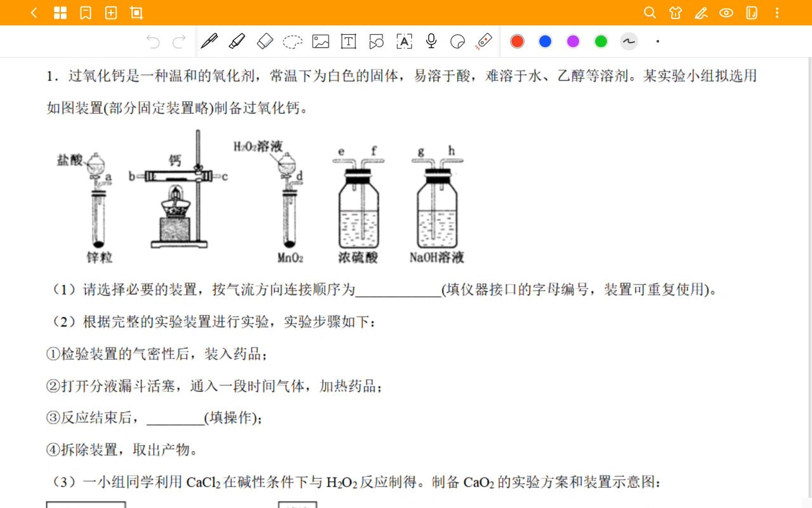
Task: Click the text ①检验装置的气密性后
Action: point(119,354)
